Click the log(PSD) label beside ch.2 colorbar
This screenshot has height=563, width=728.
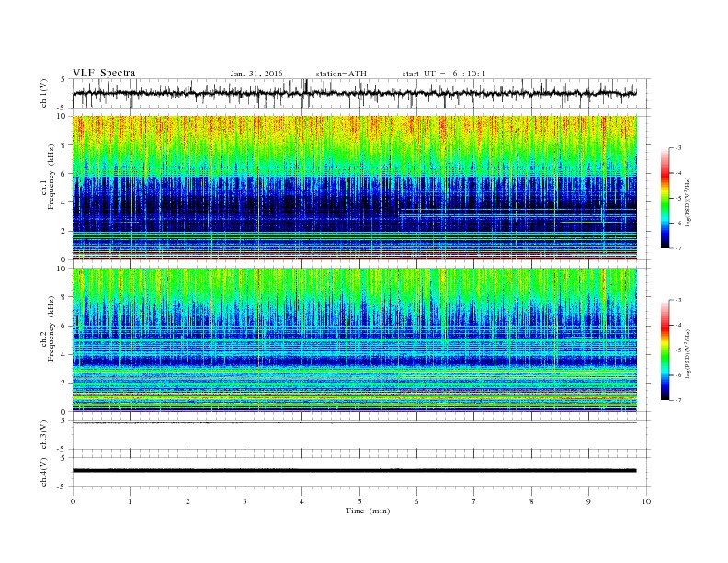click(688, 353)
